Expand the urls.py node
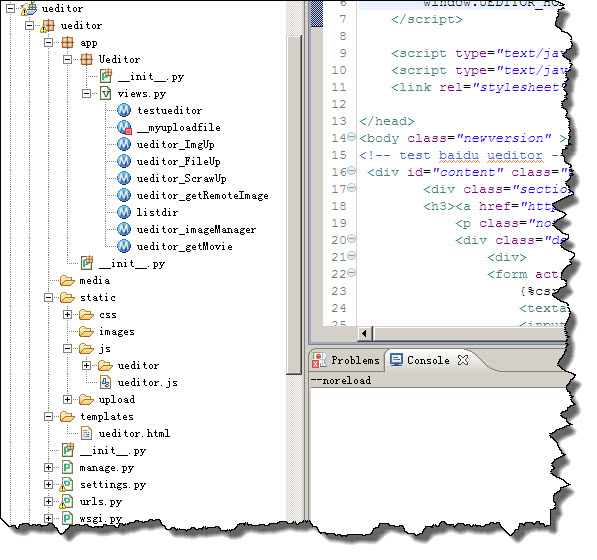Screen dimensions: 597x560 pyautogui.click(x=48, y=501)
